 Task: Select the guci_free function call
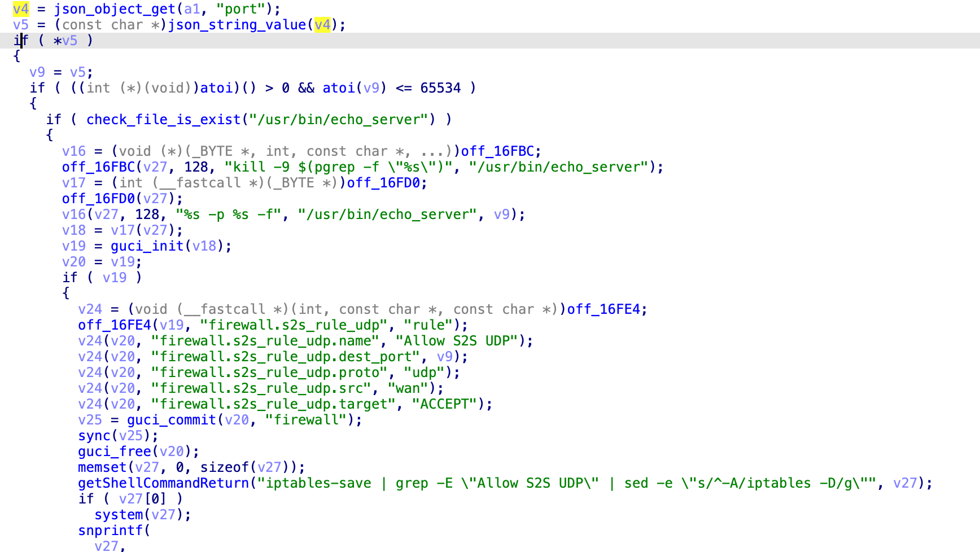click(115, 452)
